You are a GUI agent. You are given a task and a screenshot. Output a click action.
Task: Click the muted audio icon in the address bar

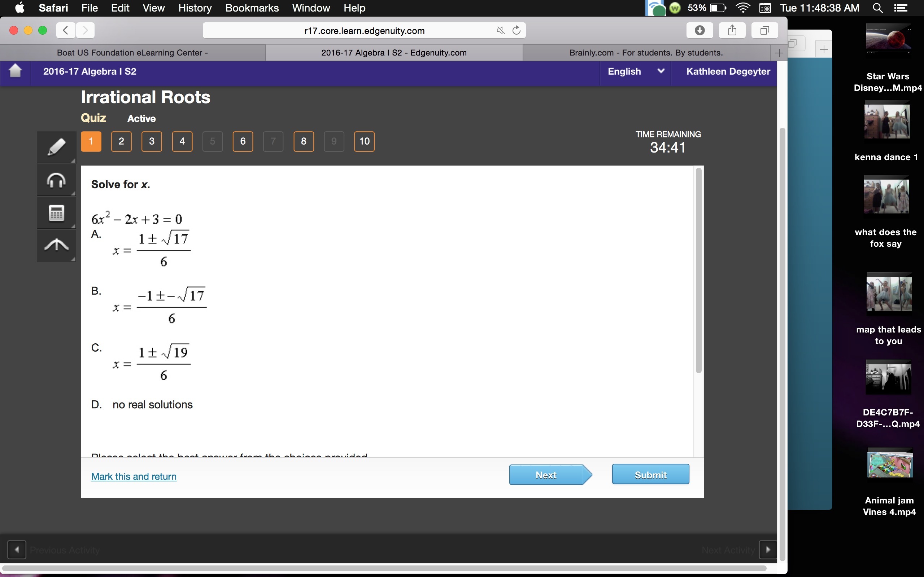click(x=500, y=30)
